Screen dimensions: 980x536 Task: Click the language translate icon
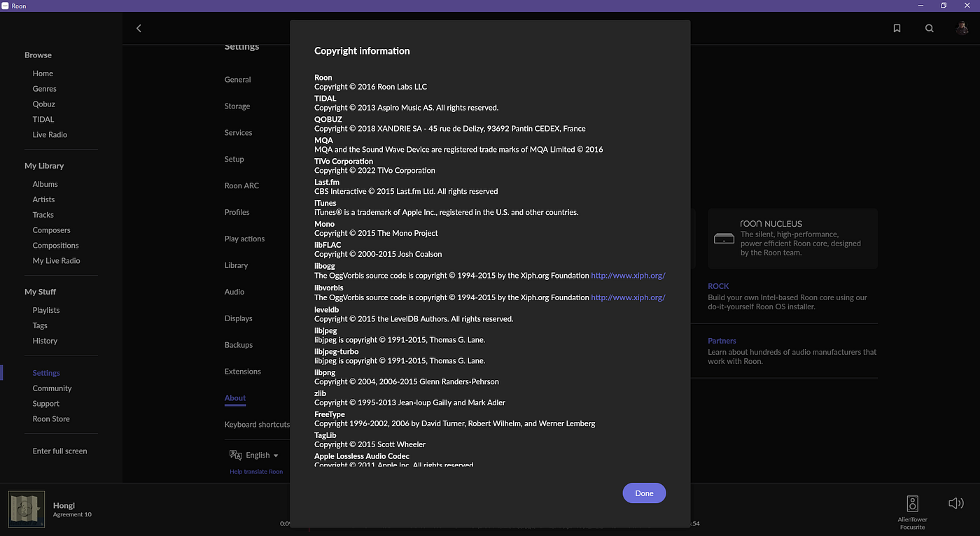click(236, 455)
